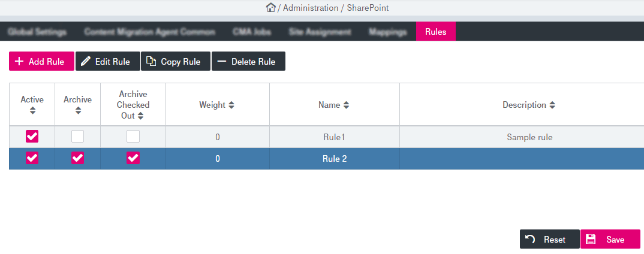This screenshot has width=644, height=254.
Task: Sort rules by the Name column header
Action: (x=334, y=105)
